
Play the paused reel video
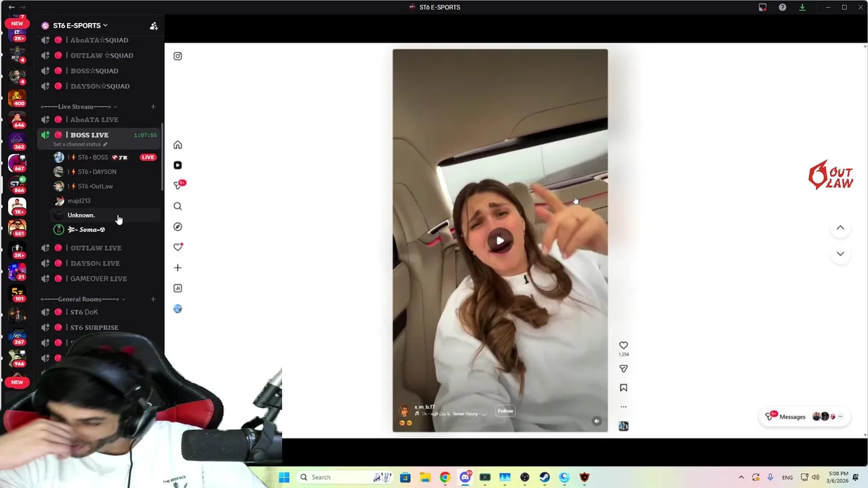point(500,240)
